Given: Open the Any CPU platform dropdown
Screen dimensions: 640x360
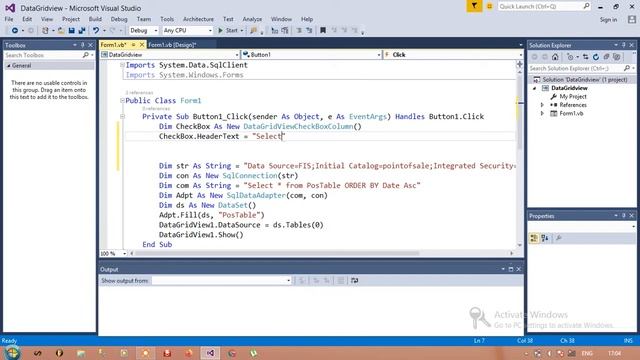Looking at the screenshot, I should pyautogui.click(x=187, y=31).
